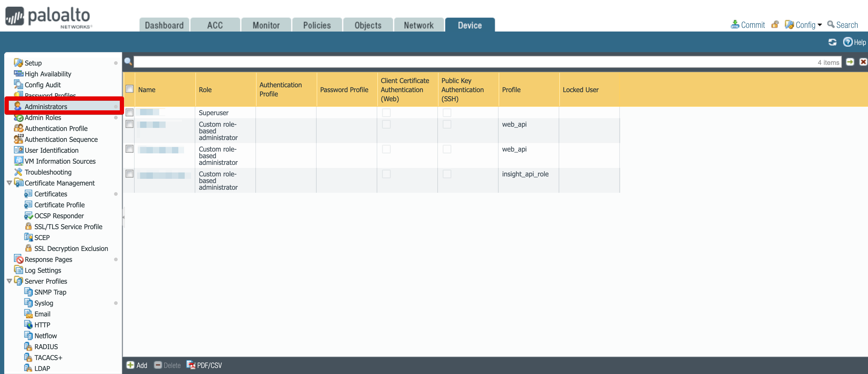The image size is (868, 374).
Task: Select checkbox for the insight_api_role row
Action: 130,174
